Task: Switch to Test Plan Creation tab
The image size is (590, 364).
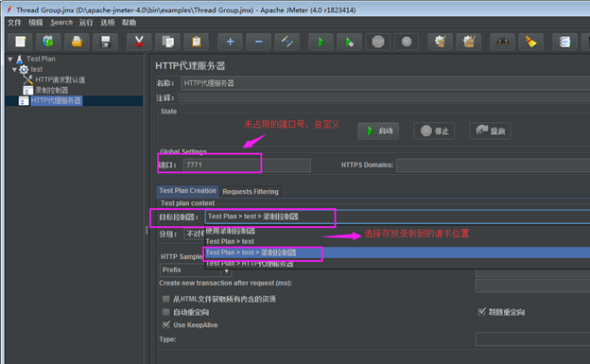Action: click(x=187, y=191)
